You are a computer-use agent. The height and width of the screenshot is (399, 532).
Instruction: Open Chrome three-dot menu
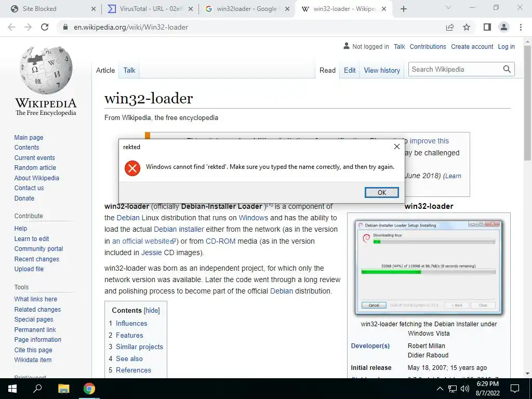pyautogui.click(x=521, y=27)
